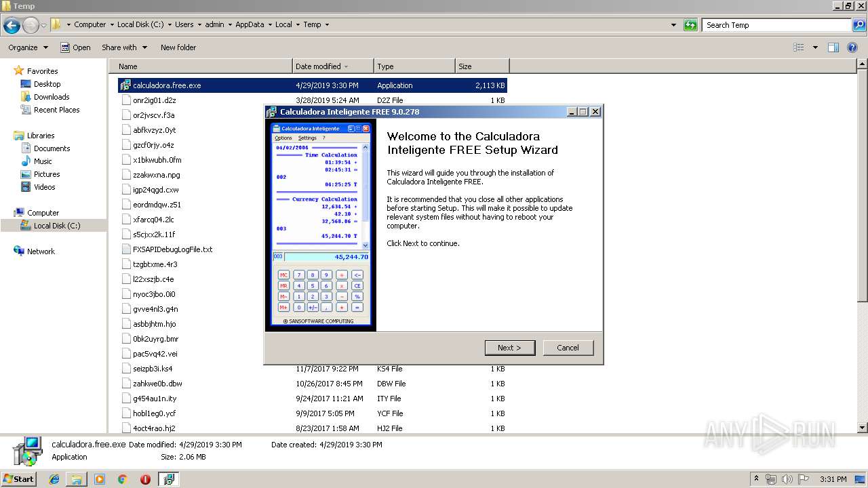Open Windows Explorer taskbar icon
The height and width of the screenshot is (488, 868).
[x=77, y=479]
